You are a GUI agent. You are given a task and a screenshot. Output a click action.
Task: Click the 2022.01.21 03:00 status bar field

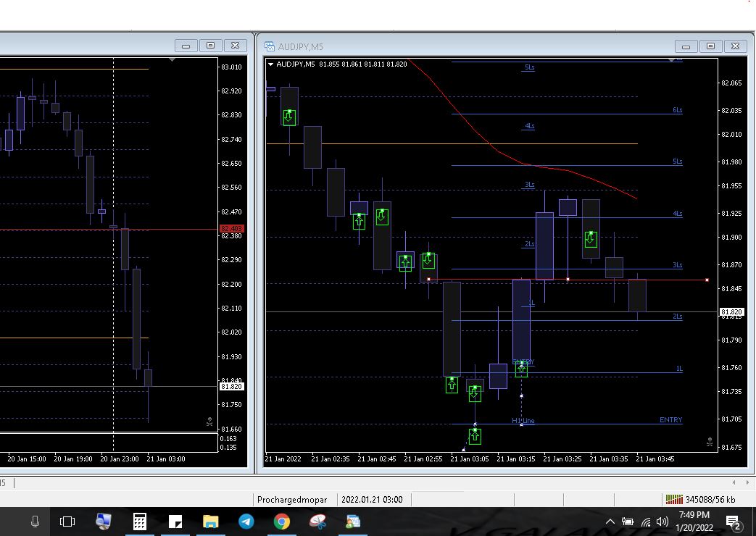click(x=372, y=499)
